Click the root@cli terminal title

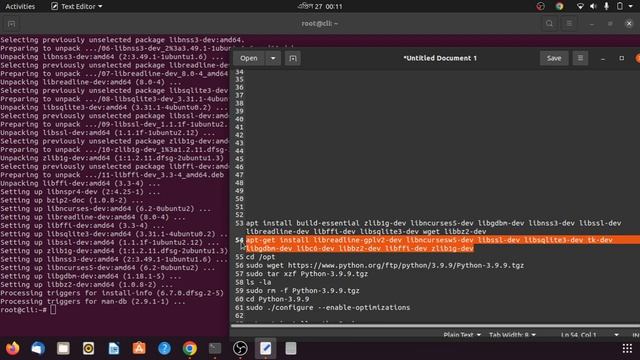pos(320,23)
